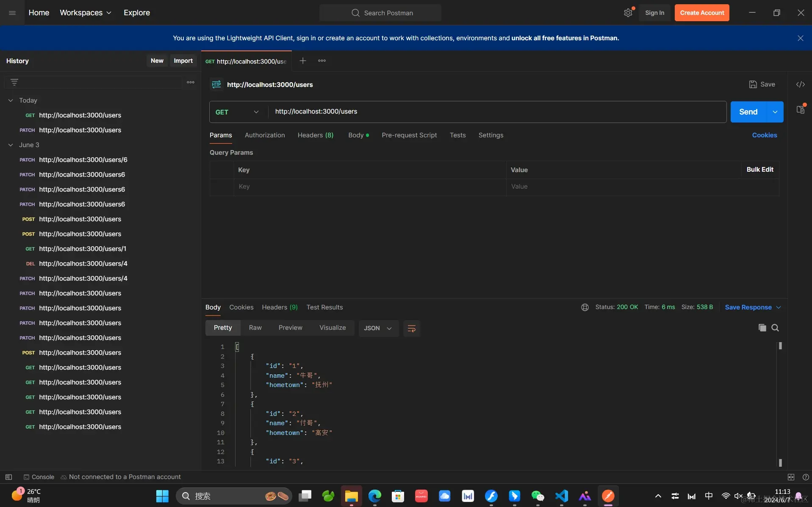This screenshot has height=507, width=812.
Task: Open the Cookies link
Action: pos(765,135)
